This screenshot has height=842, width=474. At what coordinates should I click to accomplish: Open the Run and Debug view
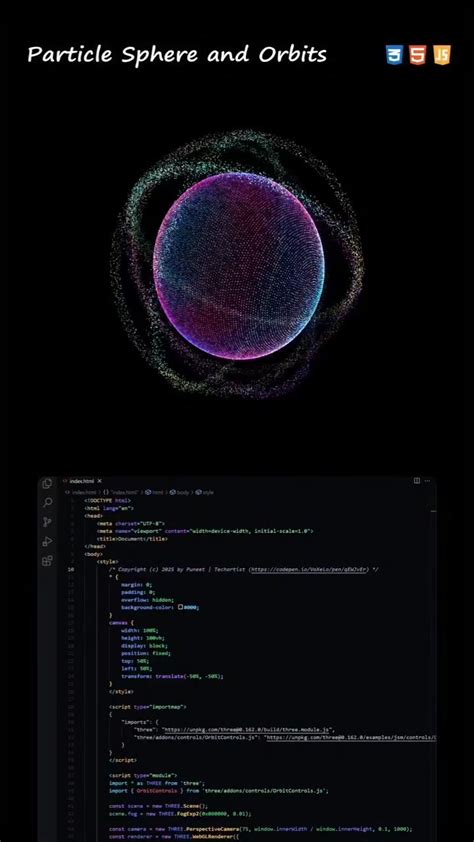47,541
